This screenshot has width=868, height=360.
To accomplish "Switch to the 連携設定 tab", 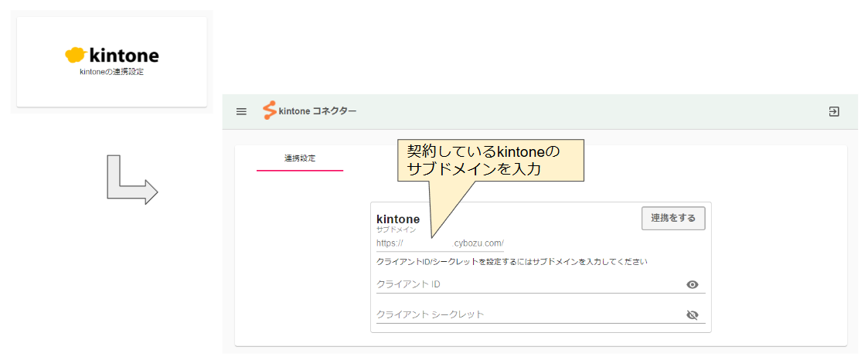I will coord(299,158).
